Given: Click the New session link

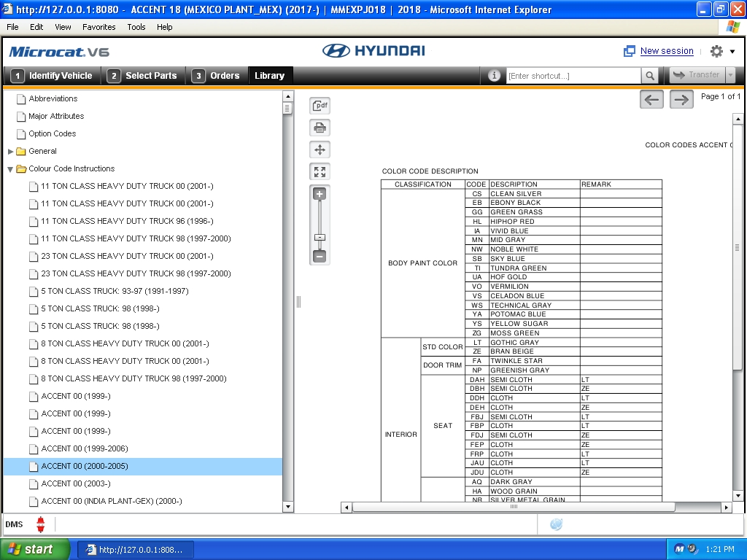Looking at the screenshot, I should (x=667, y=51).
